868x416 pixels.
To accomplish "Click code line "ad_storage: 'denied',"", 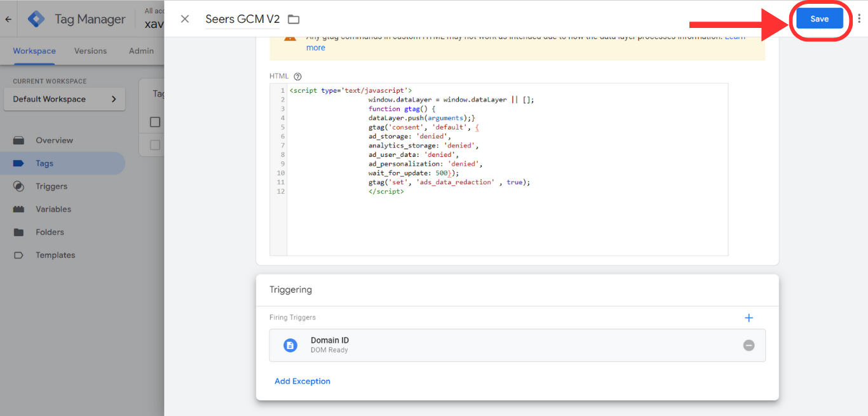I will pyautogui.click(x=410, y=137).
